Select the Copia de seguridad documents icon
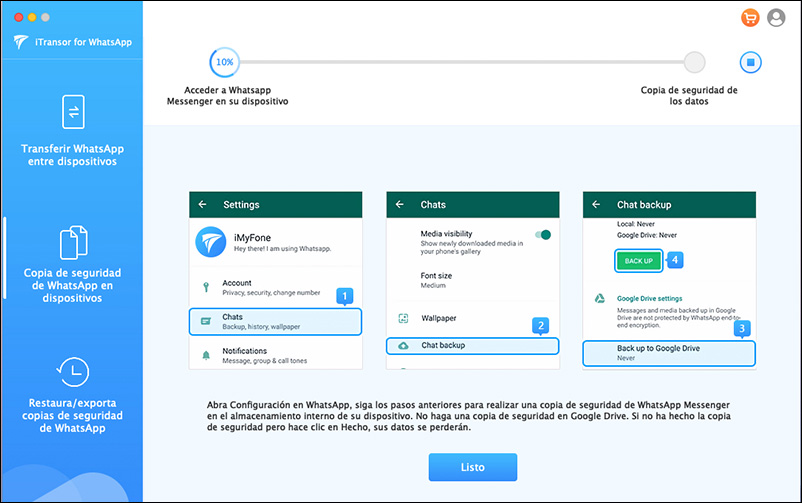 click(x=74, y=242)
